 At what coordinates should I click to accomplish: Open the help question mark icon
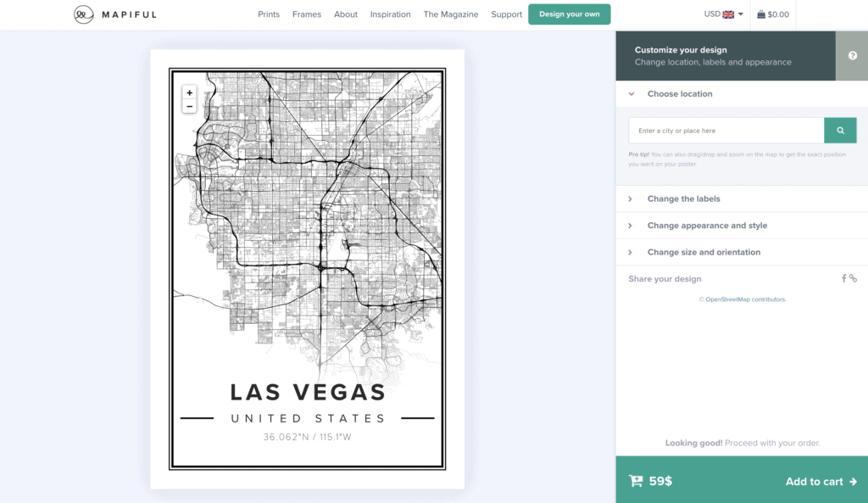click(x=853, y=55)
